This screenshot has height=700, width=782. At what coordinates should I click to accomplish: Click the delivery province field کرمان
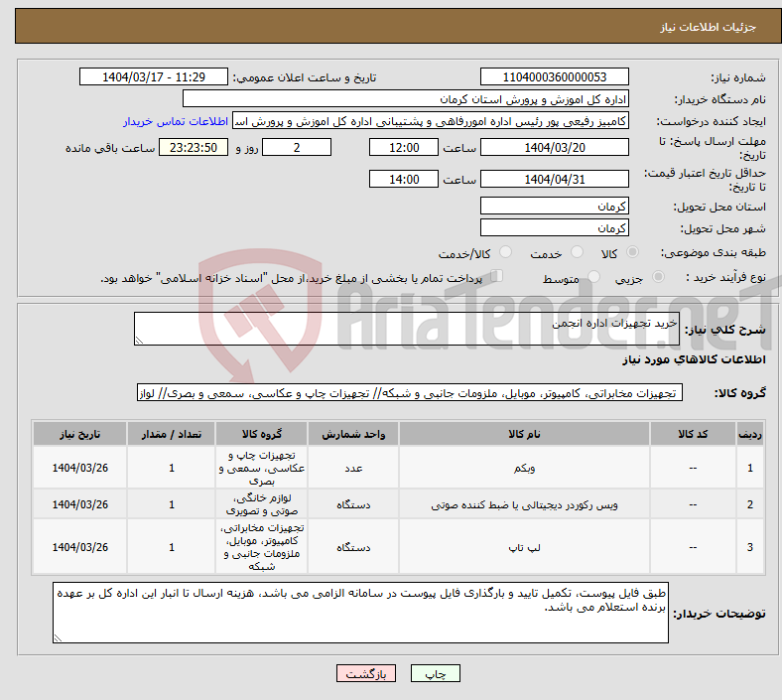click(x=554, y=206)
